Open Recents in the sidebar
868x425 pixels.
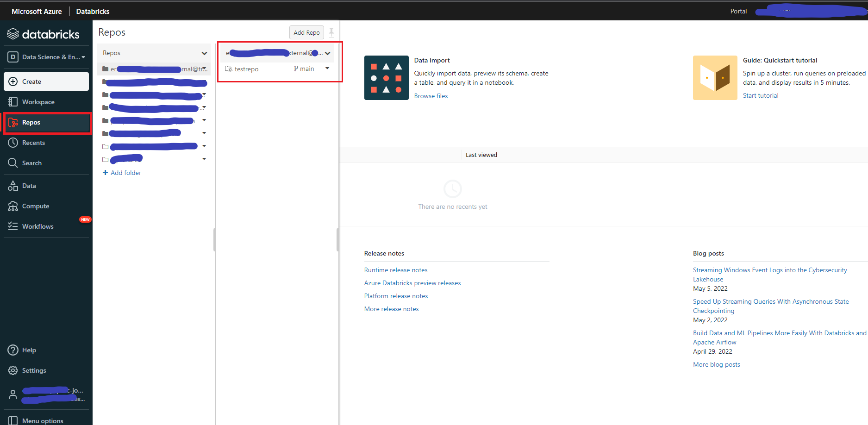[x=46, y=143]
